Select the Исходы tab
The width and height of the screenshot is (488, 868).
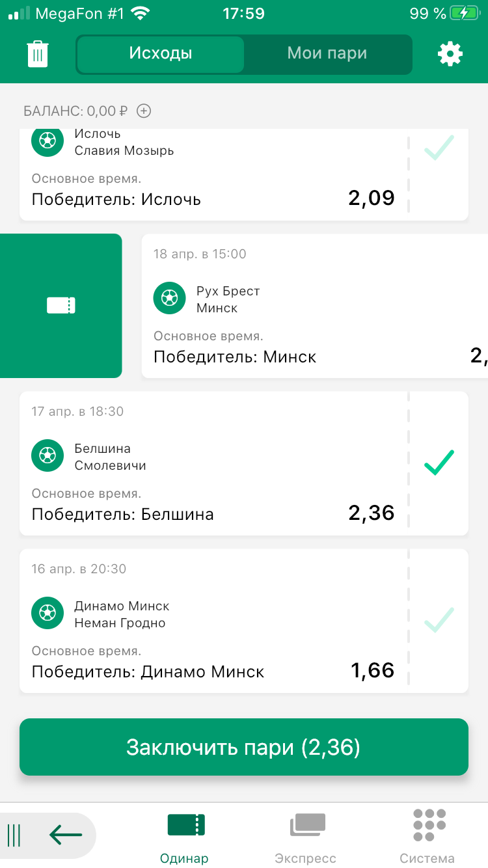[x=161, y=54]
